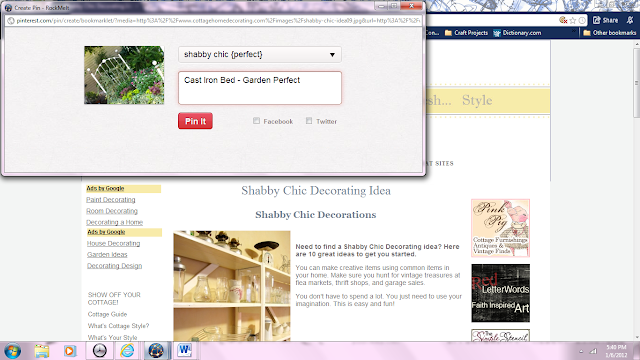Open the shabby chic {perfect} board dropdown
The image size is (640, 360).
click(x=260, y=54)
